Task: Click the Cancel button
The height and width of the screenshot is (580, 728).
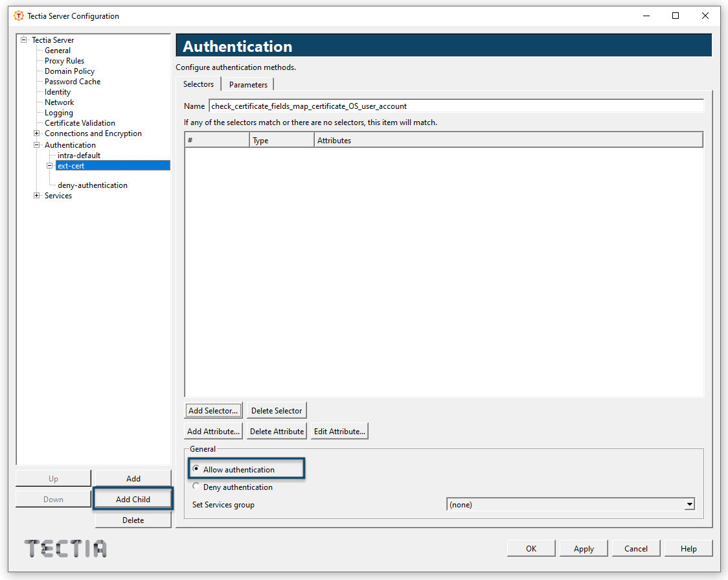Action: click(x=636, y=548)
